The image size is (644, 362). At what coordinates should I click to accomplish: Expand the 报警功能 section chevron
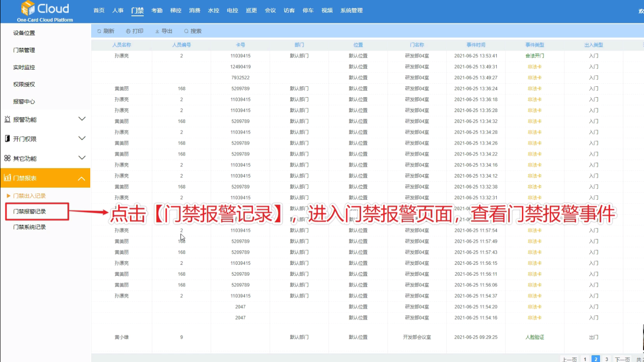tap(82, 119)
